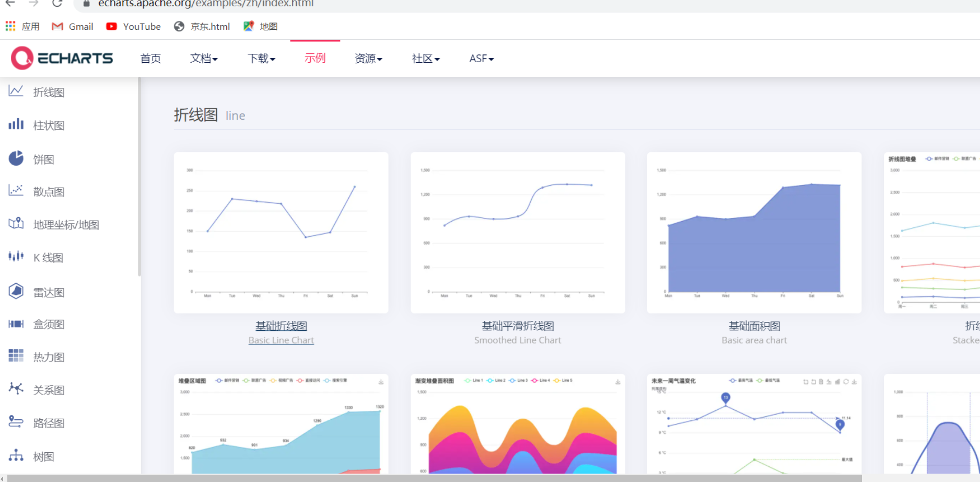Select the 热力图 heatmap sidebar icon
Image resolution: width=980 pixels, height=482 pixels.
[16, 357]
